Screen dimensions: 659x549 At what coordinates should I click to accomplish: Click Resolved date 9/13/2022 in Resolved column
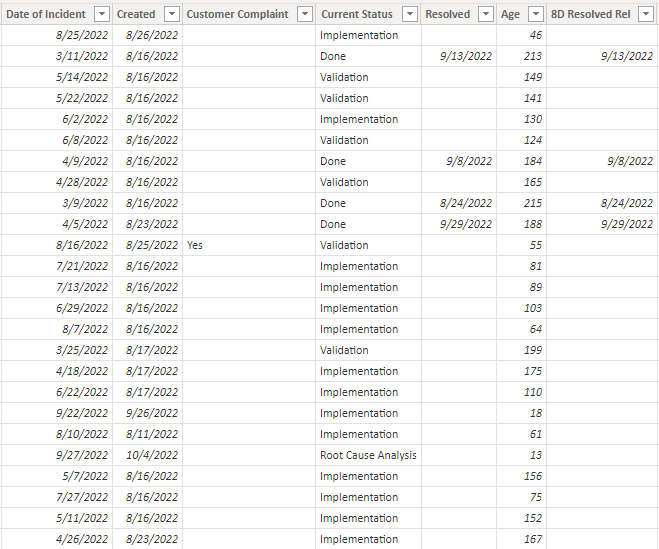[459, 56]
